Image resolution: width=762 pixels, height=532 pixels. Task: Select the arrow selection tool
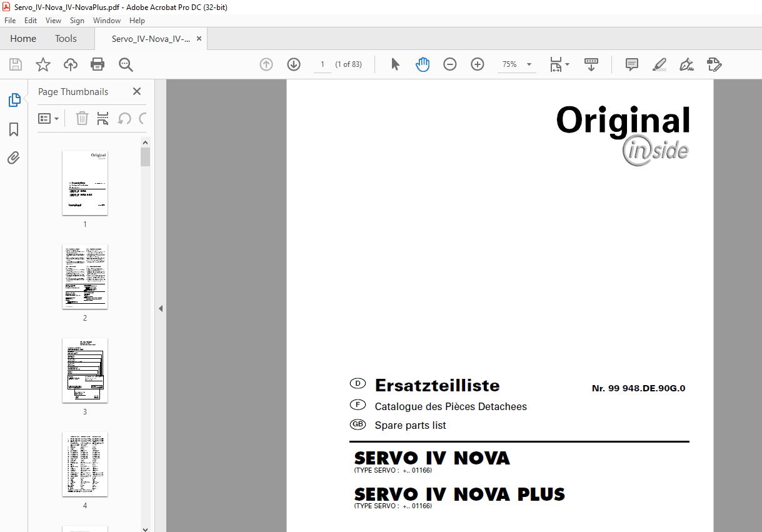tap(395, 64)
